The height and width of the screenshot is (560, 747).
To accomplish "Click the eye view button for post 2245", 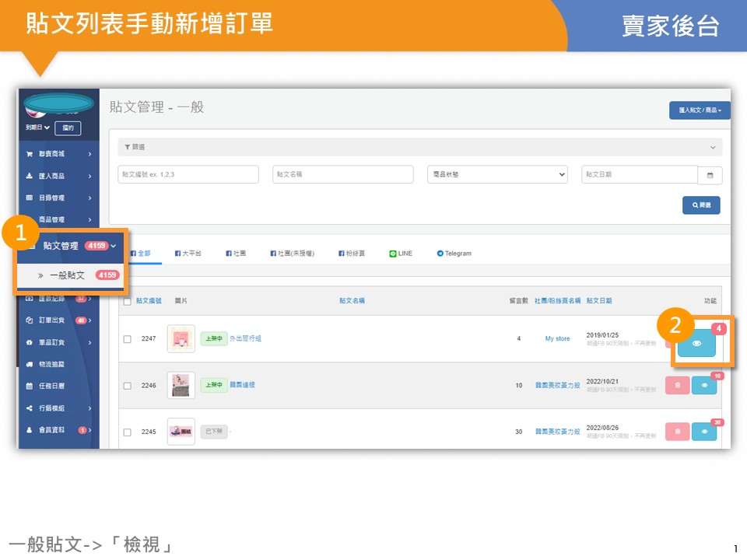I will click(704, 431).
